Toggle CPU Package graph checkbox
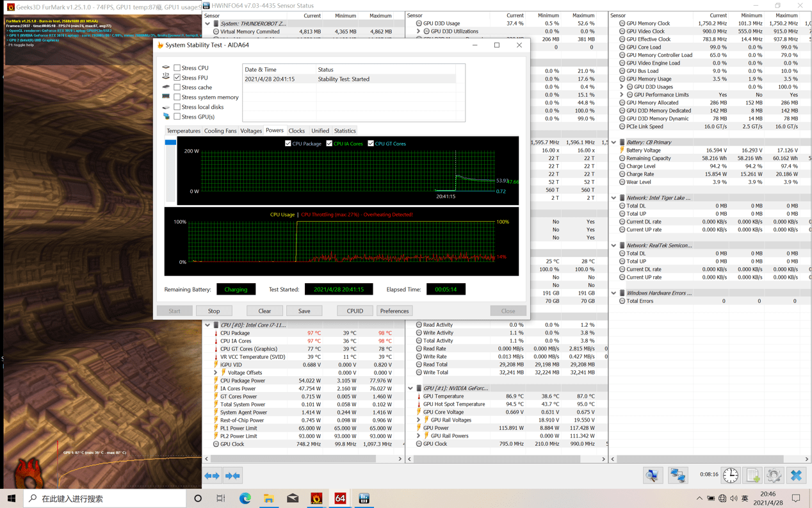This screenshot has width=812, height=508. click(288, 143)
